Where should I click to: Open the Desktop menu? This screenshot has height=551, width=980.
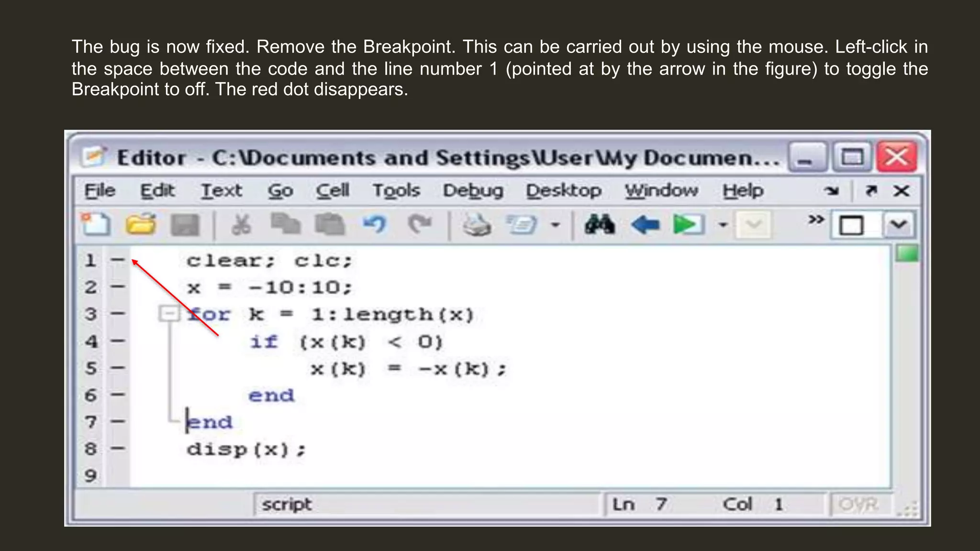coord(564,191)
